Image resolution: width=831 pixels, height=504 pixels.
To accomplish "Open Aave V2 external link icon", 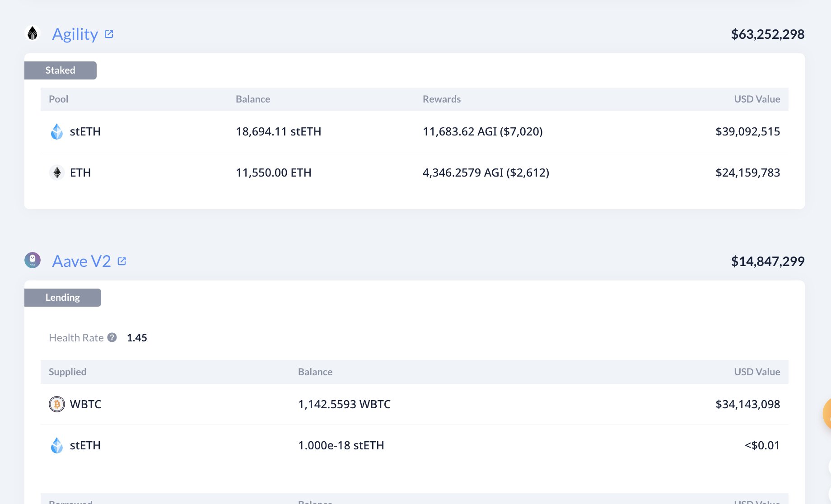I will pyautogui.click(x=121, y=261).
